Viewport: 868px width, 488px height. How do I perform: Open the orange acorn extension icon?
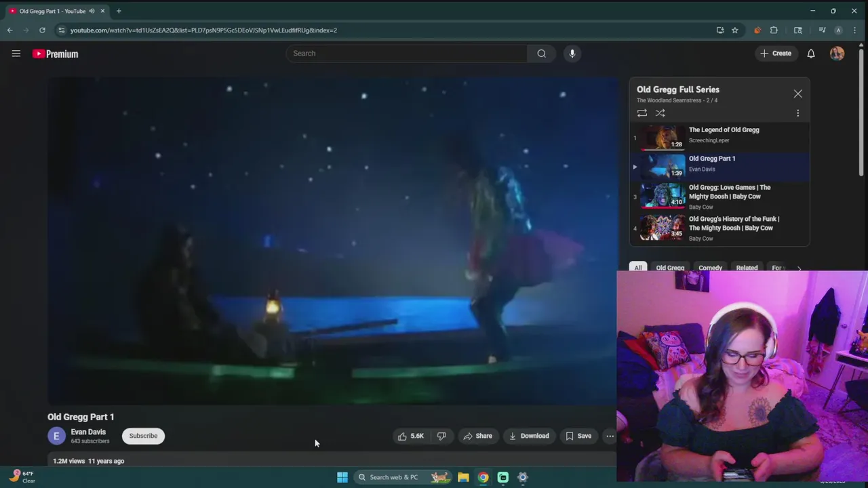tap(757, 30)
